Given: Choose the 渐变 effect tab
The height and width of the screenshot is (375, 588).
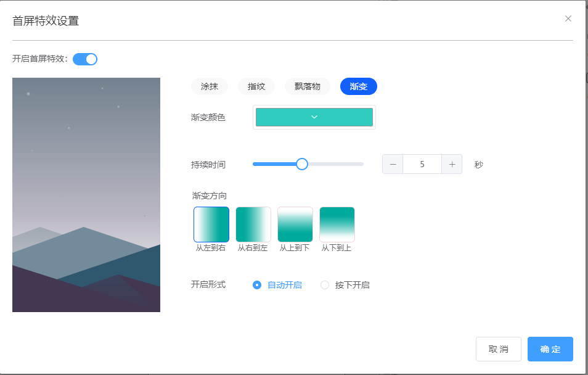Looking at the screenshot, I should (x=359, y=86).
